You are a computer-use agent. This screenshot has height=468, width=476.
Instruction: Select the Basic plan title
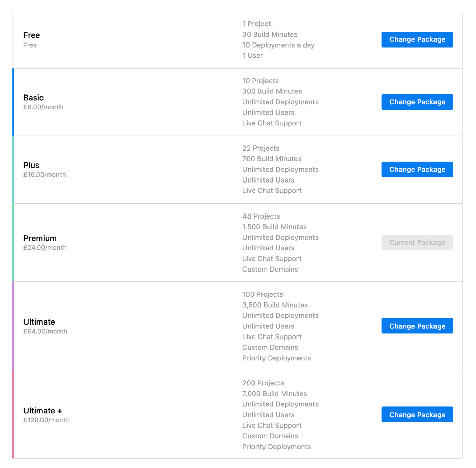pyautogui.click(x=33, y=98)
